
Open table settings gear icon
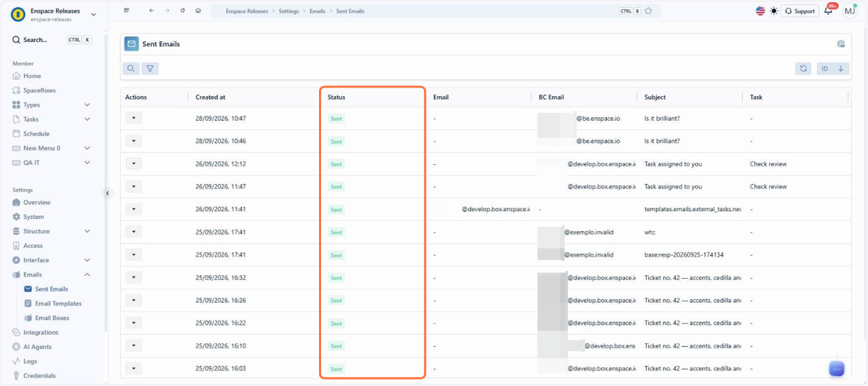841,44
